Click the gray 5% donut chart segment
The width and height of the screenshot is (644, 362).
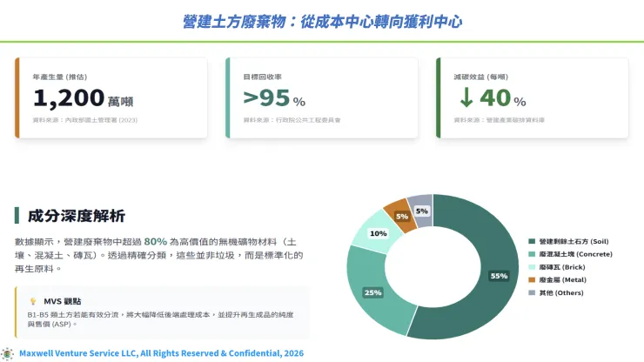421,211
